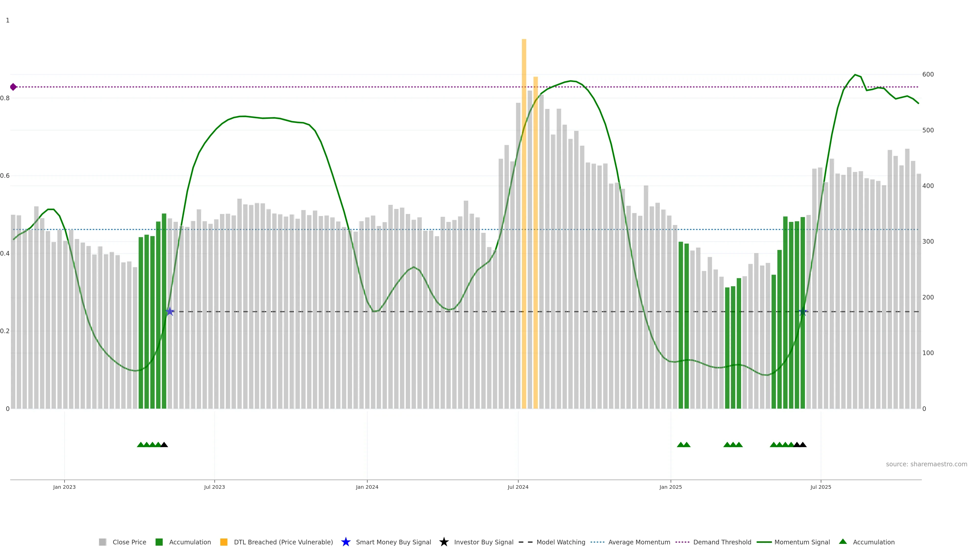Click the orange DTL Breached legend swatch
Viewport: 980px width, 551px height.
coord(224,542)
